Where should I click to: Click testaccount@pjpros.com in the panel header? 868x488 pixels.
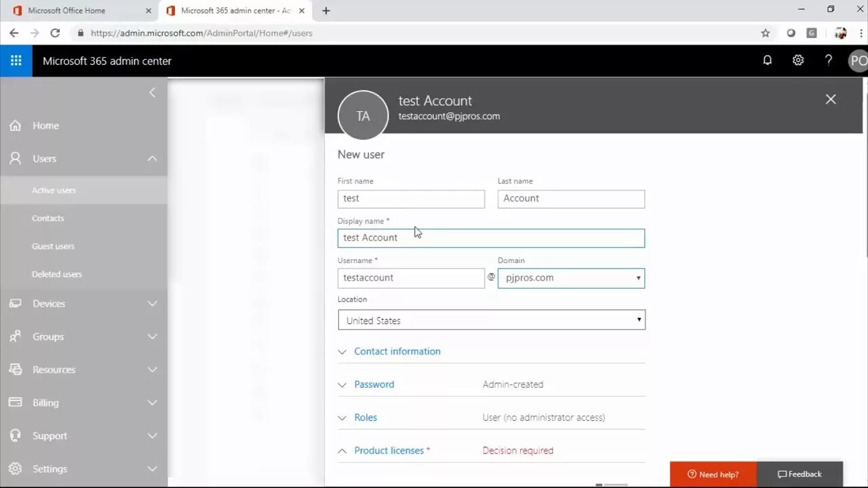(449, 117)
